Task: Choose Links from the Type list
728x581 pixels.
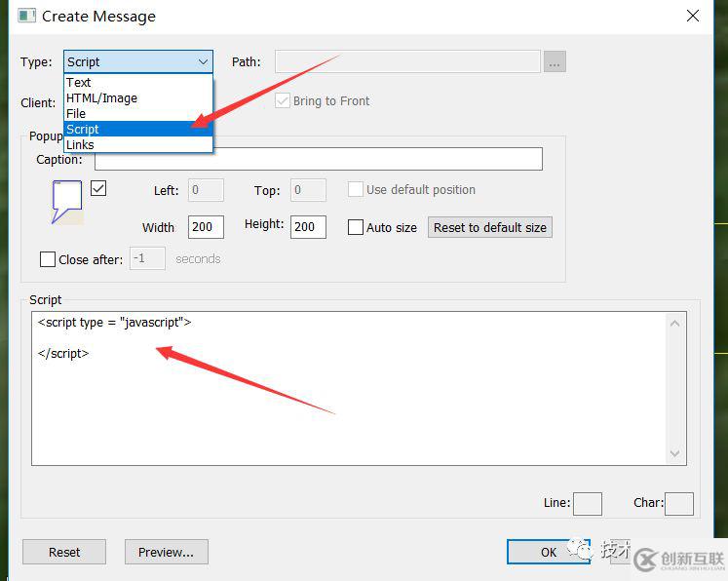Action: tap(137, 144)
